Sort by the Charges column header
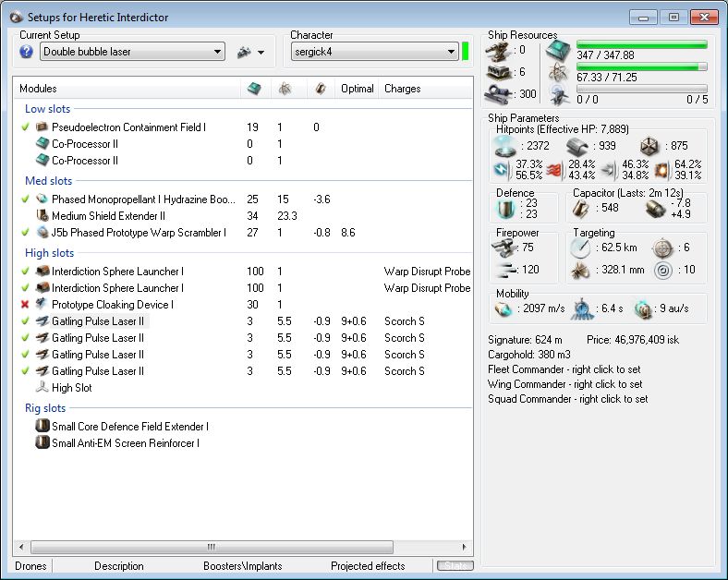 tap(426, 89)
